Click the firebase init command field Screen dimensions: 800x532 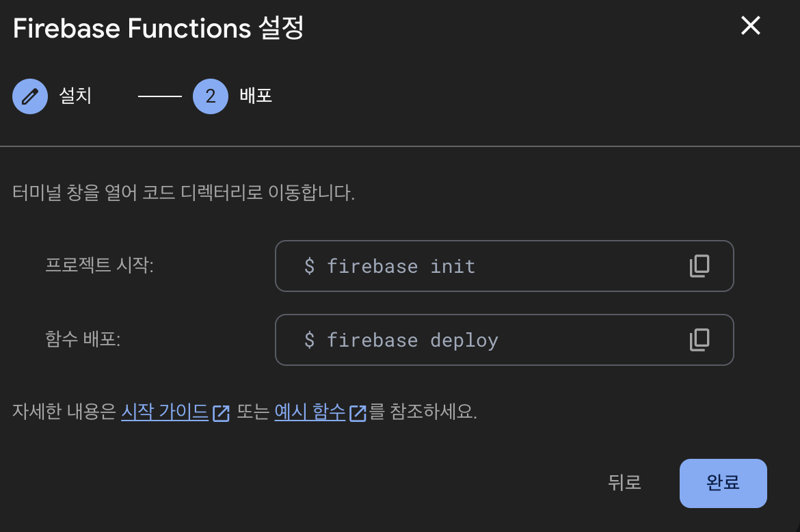pos(504,266)
